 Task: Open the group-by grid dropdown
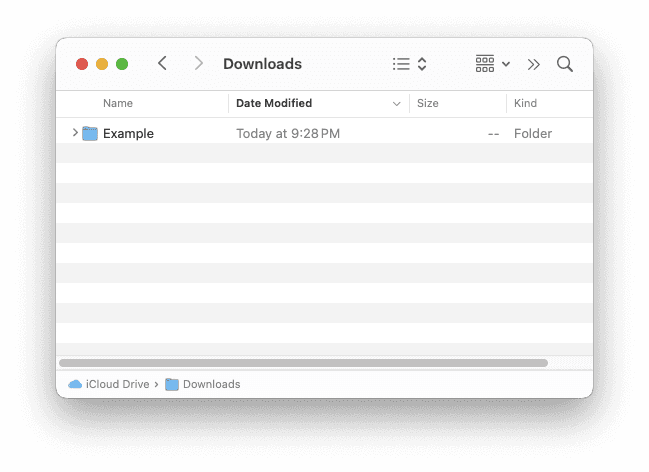point(492,64)
